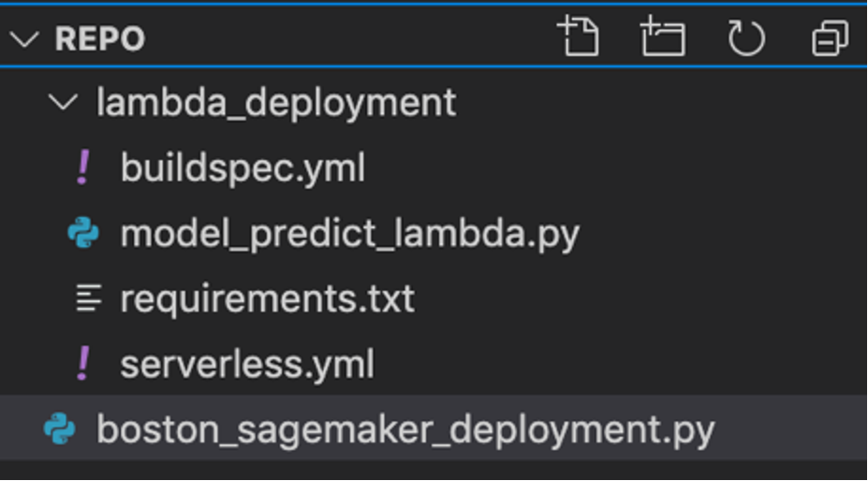Viewport: 868px width, 481px height.
Task: Click the New File icon
Action: 579,37
